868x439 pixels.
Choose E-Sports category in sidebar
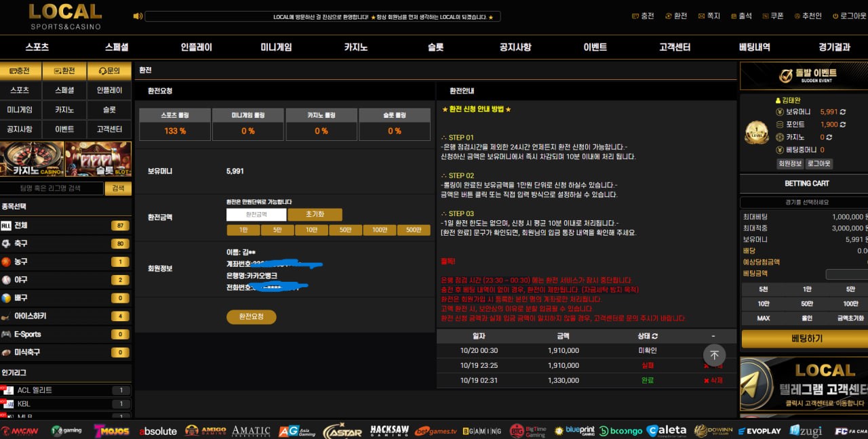click(x=27, y=334)
